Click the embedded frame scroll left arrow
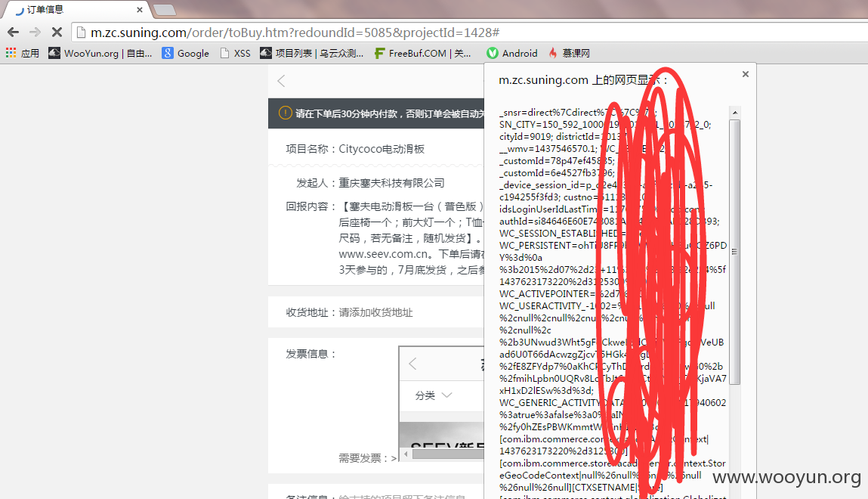 click(406, 454)
